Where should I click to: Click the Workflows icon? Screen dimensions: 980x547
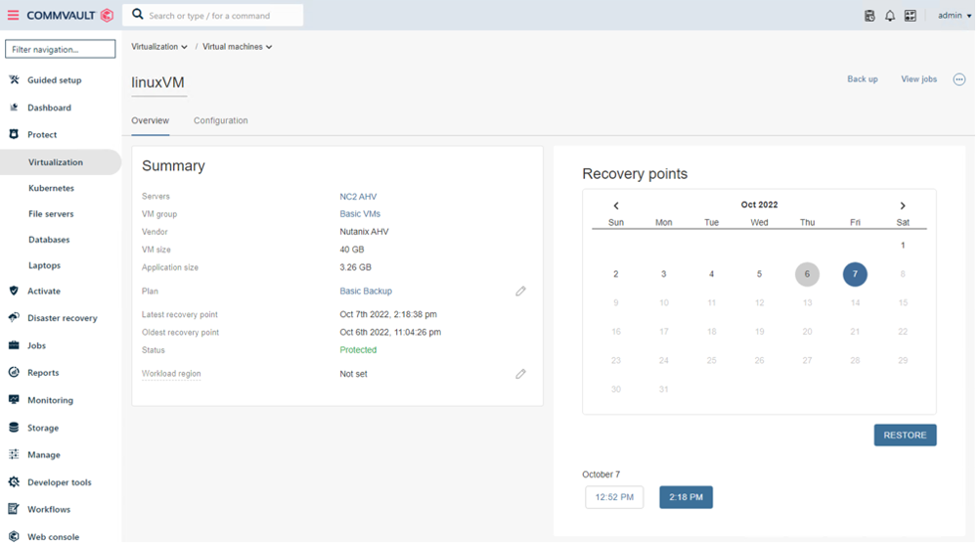pos(14,509)
